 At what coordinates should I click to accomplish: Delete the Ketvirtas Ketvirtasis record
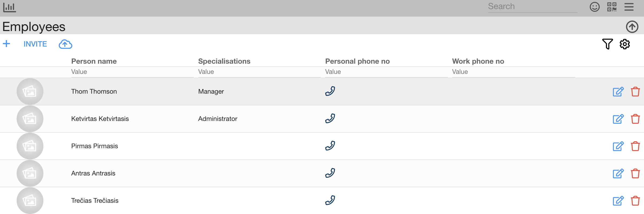tap(635, 119)
